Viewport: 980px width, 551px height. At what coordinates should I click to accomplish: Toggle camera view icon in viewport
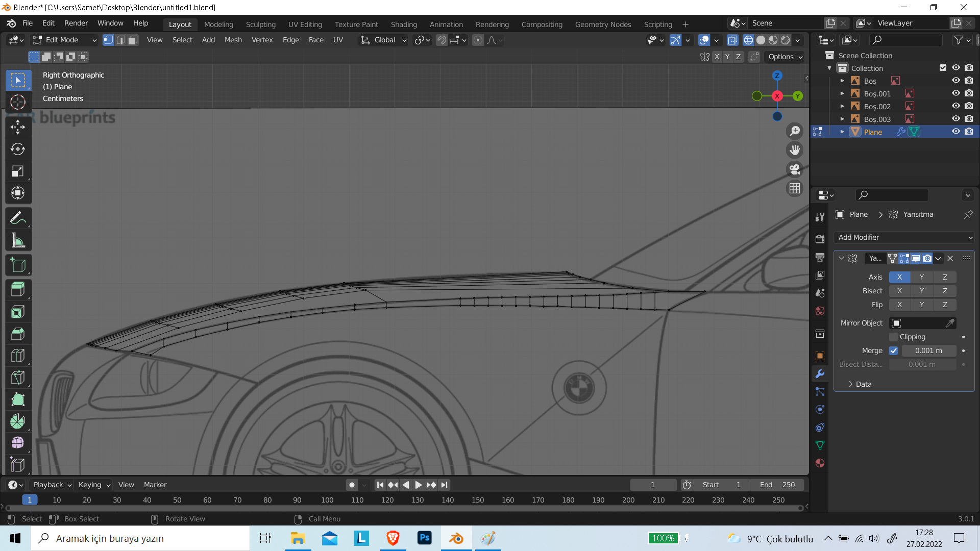coord(795,169)
